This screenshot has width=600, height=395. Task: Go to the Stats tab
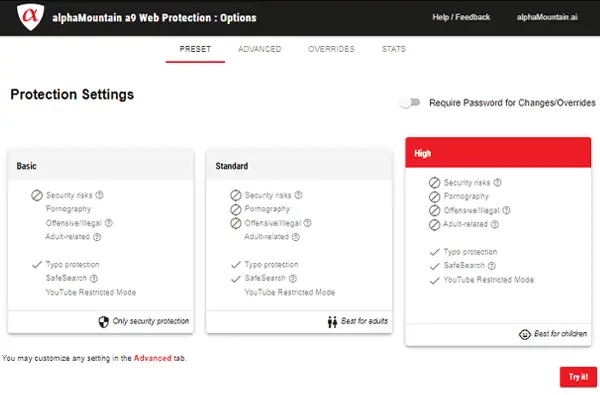tap(393, 49)
